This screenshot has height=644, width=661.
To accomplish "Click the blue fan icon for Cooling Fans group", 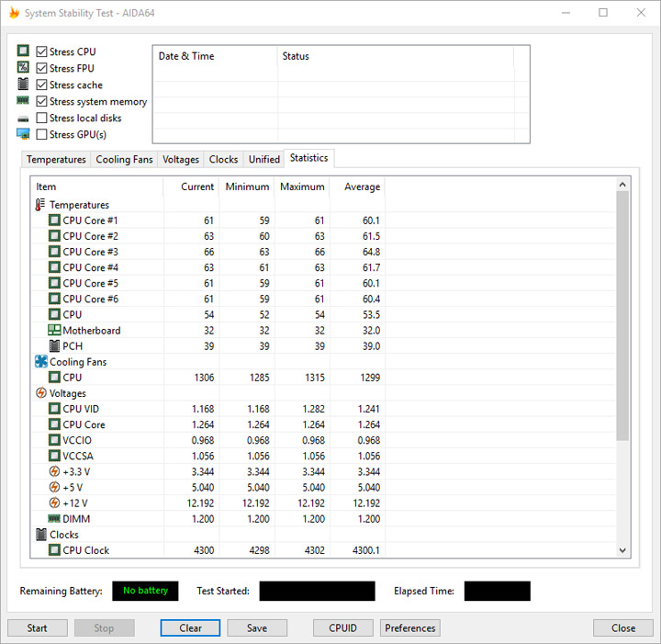I will coord(41,361).
